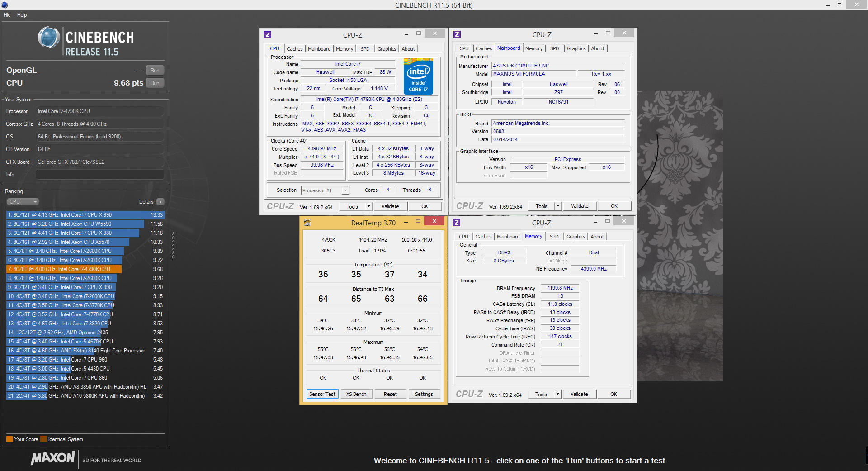Open Tools dropdown arrow in CPU tab window
The width and height of the screenshot is (868, 471).
click(x=368, y=206)
